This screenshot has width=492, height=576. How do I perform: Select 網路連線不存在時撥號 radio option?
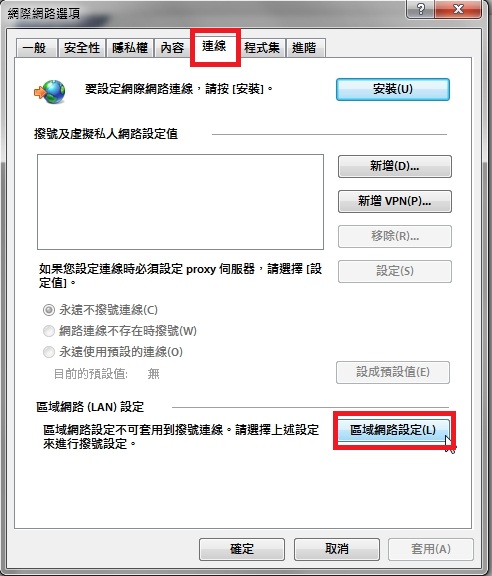[49, 331]
